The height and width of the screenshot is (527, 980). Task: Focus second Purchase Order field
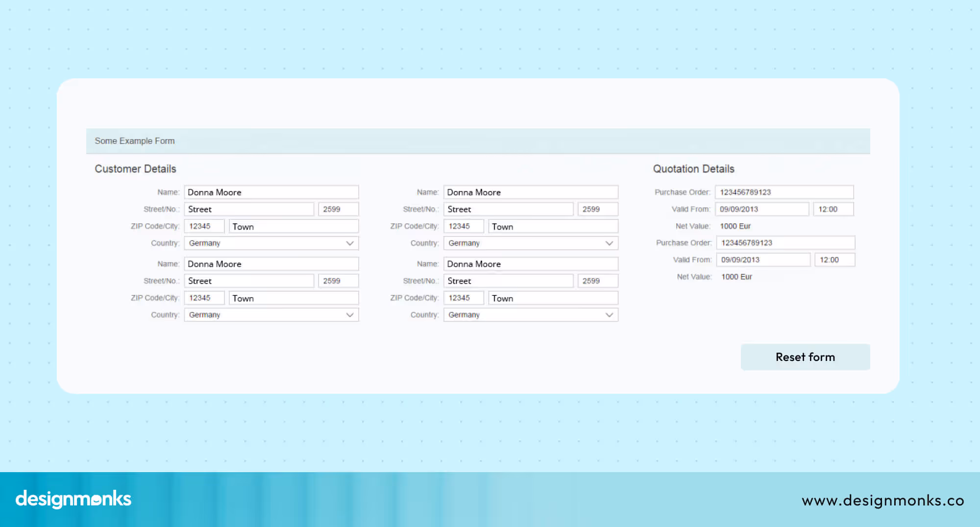[785, 243]
